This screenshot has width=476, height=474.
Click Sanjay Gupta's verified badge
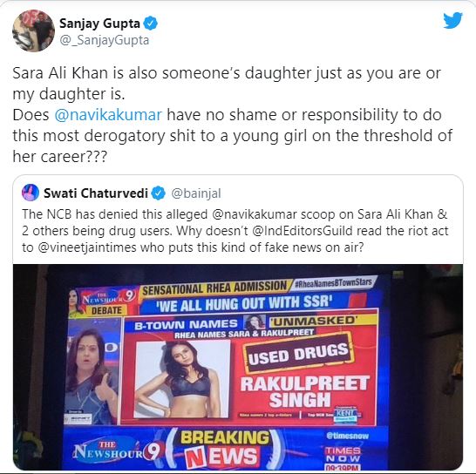pos(150,24)
